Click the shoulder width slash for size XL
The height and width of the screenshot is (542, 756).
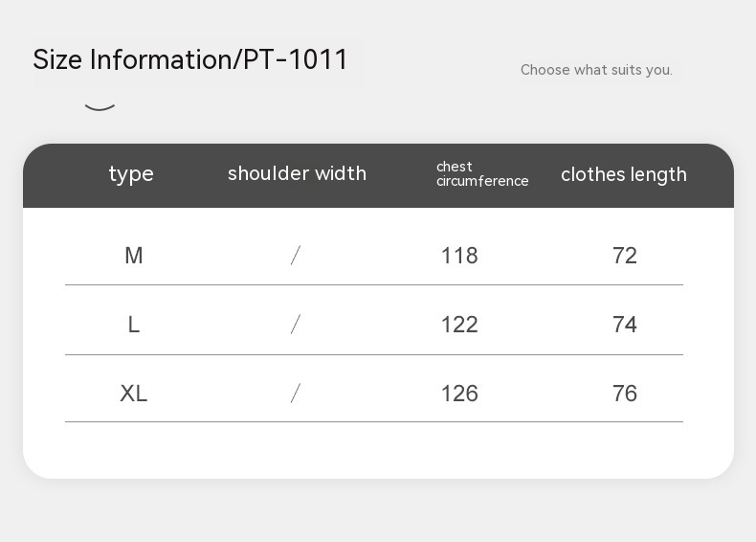coord(296,393)
